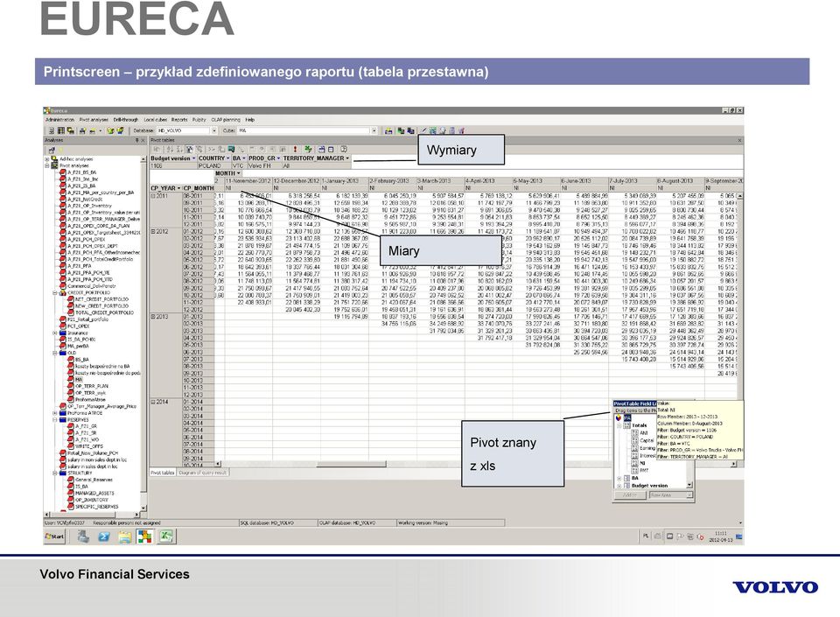Click the green Excel export icon in pivot toolbar
Viewport: 840px width, 617px height.
click(308, 150)
